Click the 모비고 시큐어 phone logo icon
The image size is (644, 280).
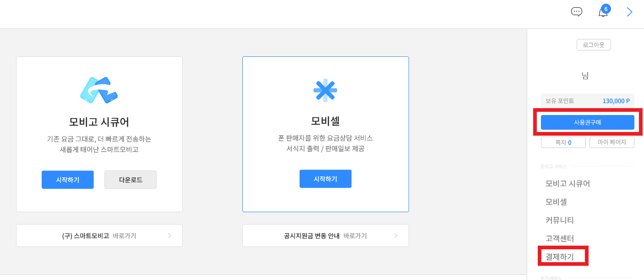point(99,90)
